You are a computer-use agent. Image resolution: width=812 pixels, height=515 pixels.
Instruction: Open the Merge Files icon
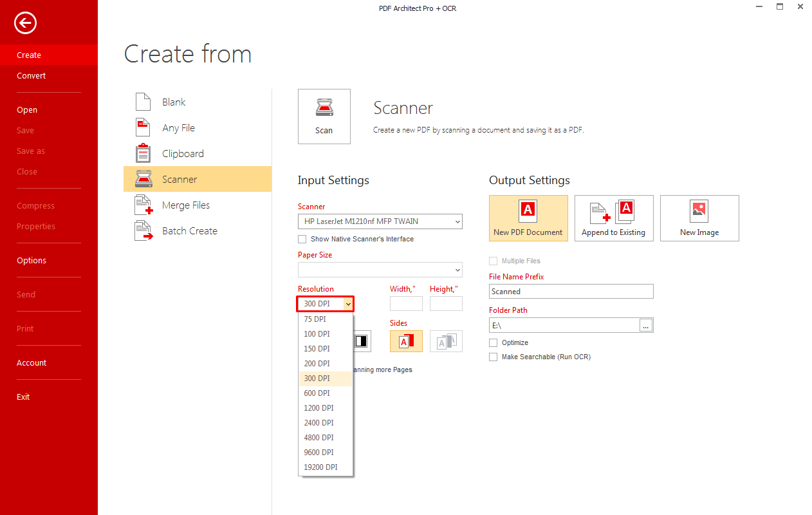143,205
